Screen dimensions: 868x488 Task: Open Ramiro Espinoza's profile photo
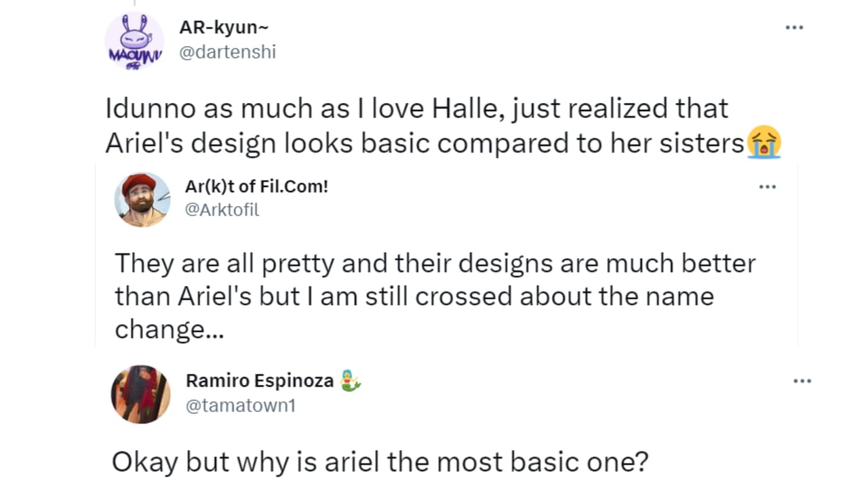[140, 394]
